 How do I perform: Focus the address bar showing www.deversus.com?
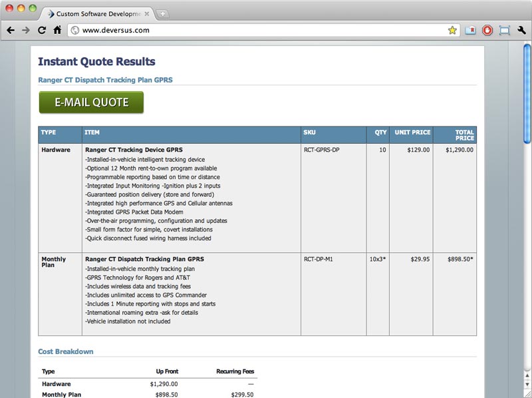(259, 30)
